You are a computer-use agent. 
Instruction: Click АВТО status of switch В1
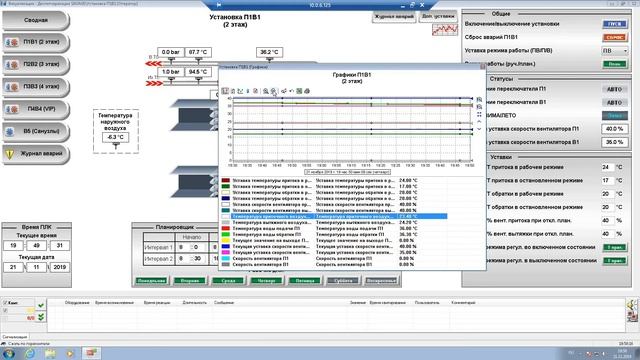click(615, 103)
